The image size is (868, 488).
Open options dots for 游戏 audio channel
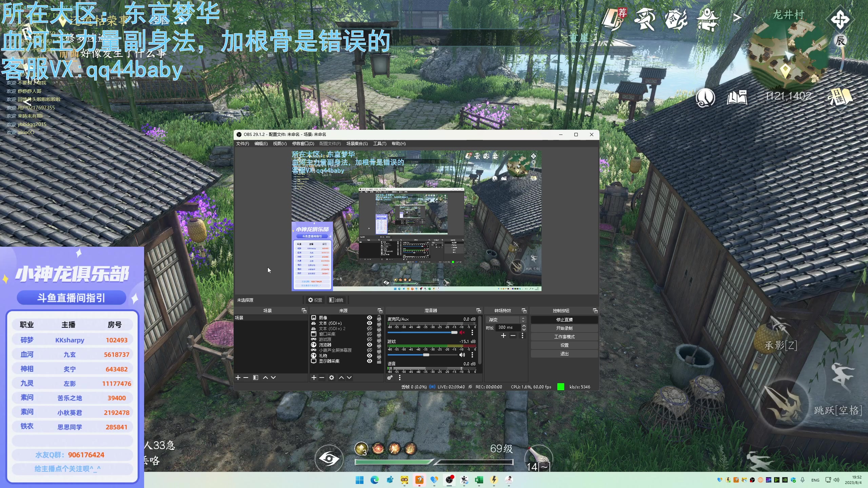click(x=472, y=355)
